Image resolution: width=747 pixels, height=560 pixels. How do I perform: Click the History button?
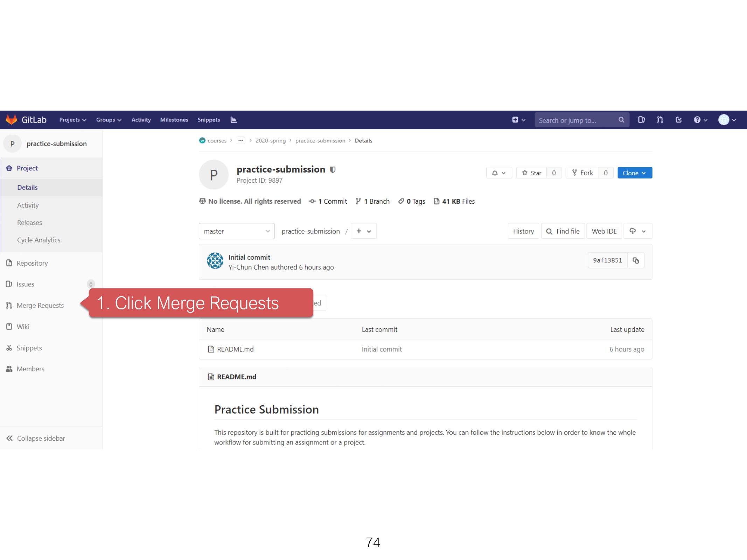[523, 231]
